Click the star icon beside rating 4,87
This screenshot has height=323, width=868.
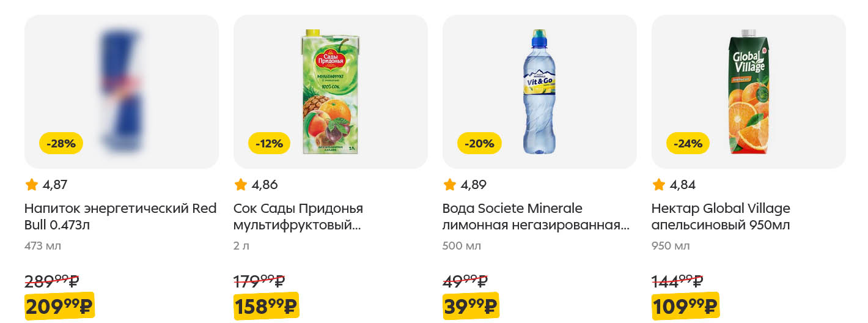(32, 184)
